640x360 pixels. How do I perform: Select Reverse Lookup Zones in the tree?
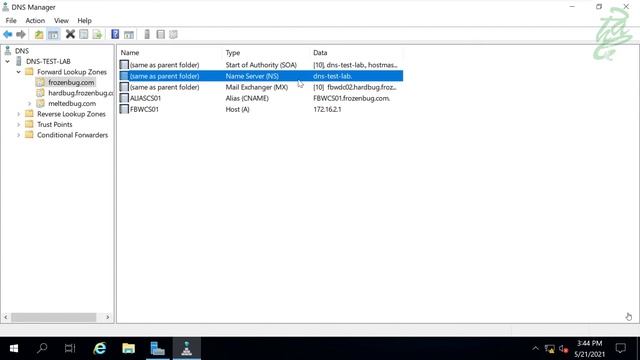pyautogui.click(x=71, y=114)
